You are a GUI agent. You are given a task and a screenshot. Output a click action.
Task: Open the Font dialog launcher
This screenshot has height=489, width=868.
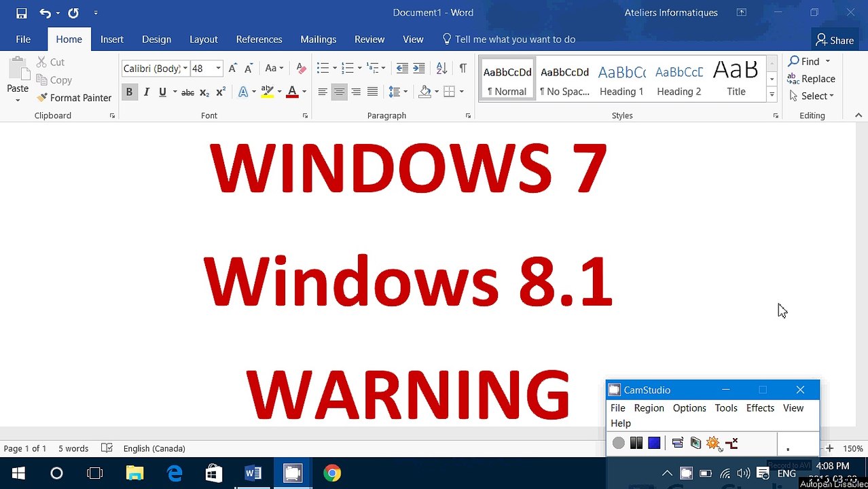[306, 116]
